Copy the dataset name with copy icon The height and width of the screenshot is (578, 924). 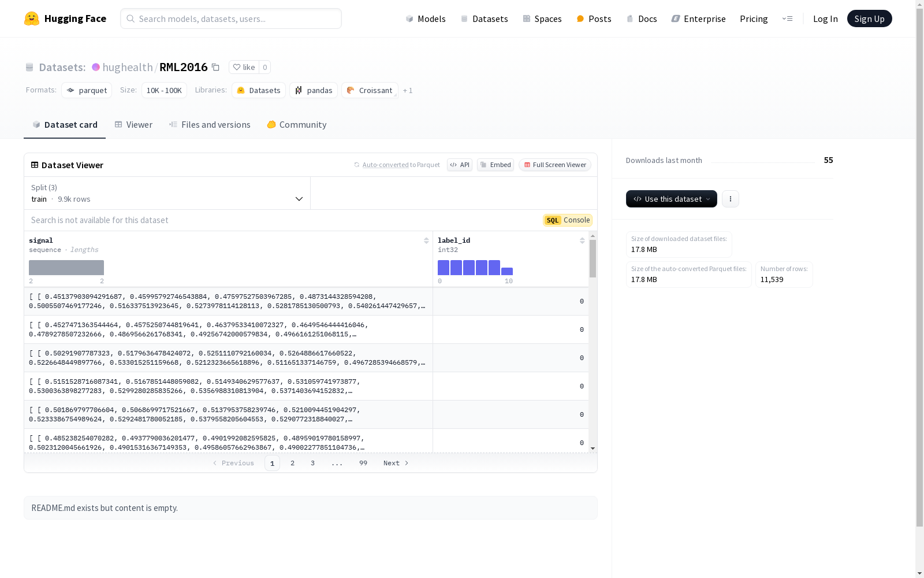pos(215,67)
